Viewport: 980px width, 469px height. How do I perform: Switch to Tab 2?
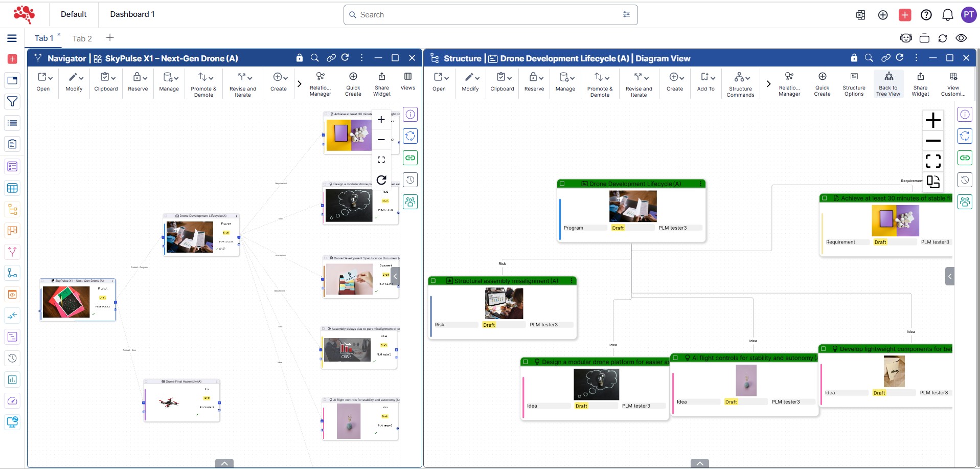coord(82,38)
